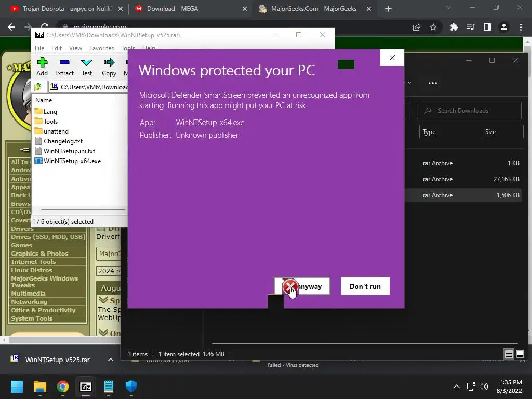Show hidden tray icons chevron
This screenshot has height=399, width=532.
(457, 387)
